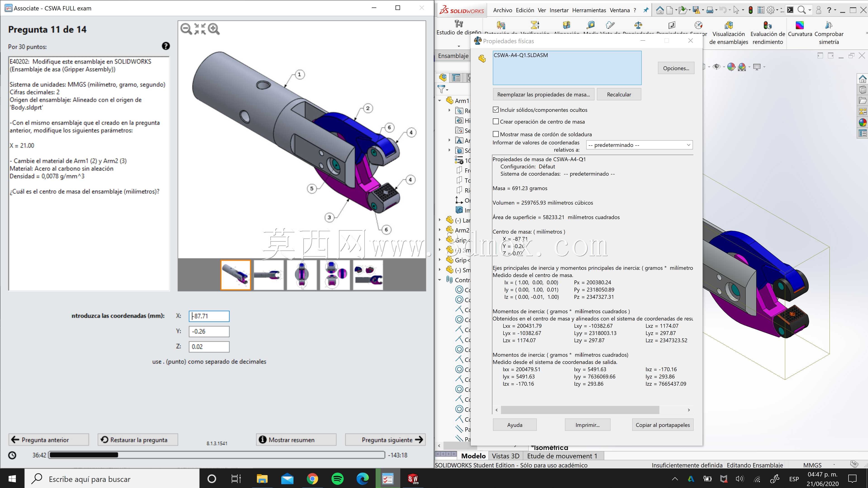868x488 pixels.
Task: Open the Interference Detection tool icon
Action: pyautogui.click(x=501, y=25)
